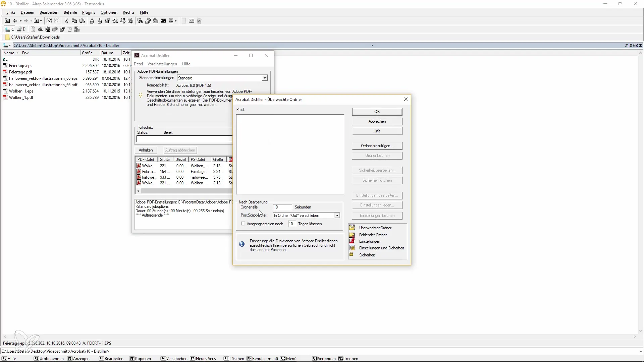Open the directory path history dropdown
Viewport: 644px width, 362px height.
372,46
